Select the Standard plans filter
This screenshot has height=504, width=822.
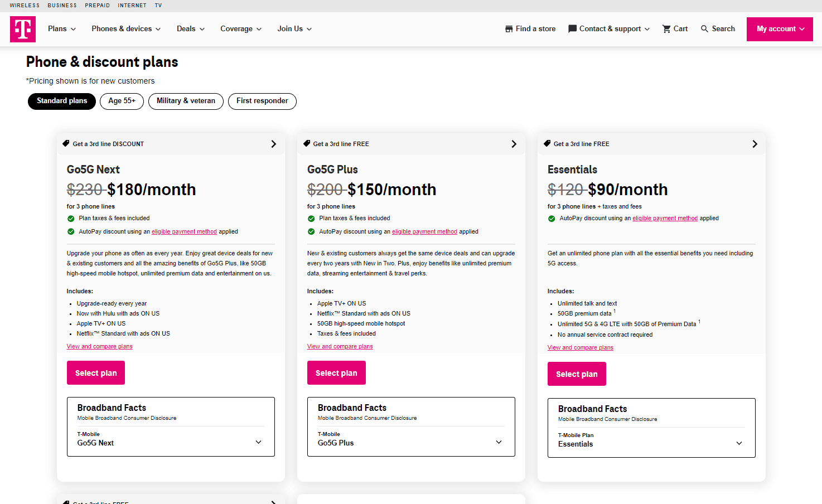pyautogui.click(x=62, y=101)
